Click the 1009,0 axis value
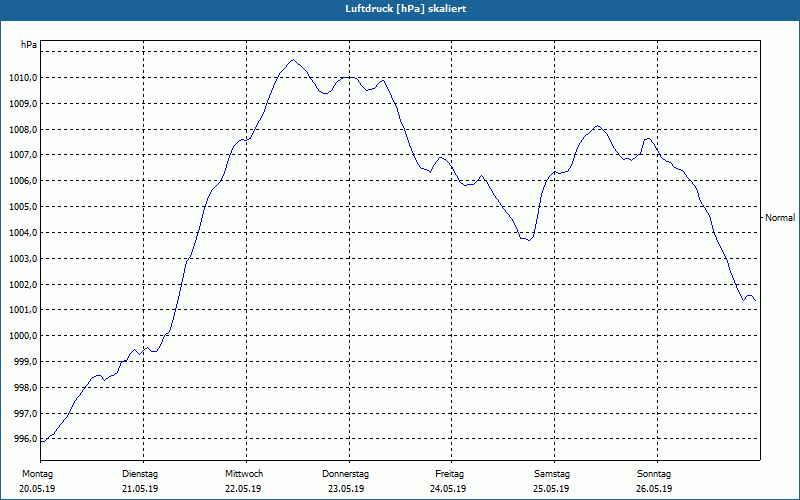 (x=23, y=104)
